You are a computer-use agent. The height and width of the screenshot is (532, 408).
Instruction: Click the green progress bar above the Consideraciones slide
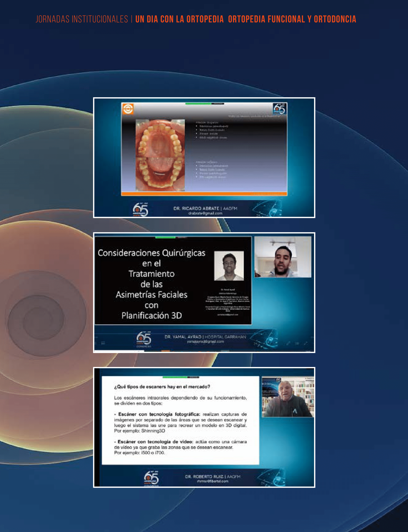click(165, 237)
